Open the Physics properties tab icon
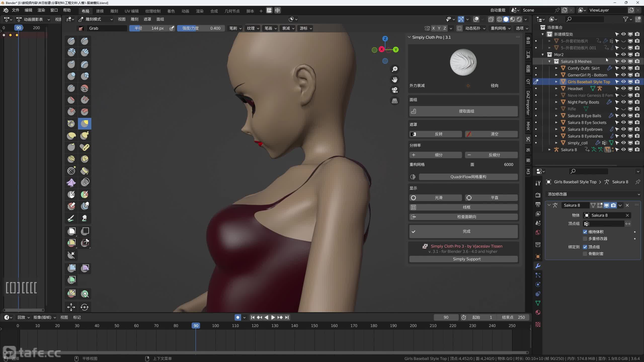644x362 pixels. click(538, 285)
